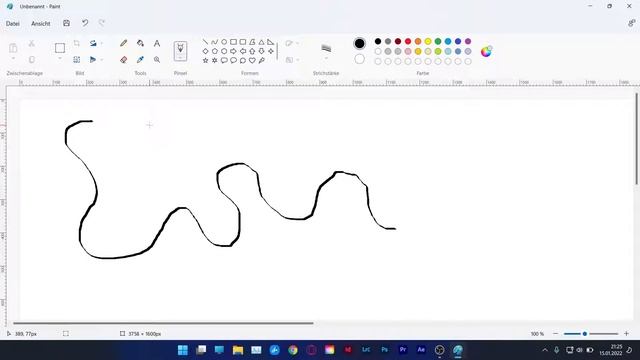Click the Undo arrow icon

pos(85,23)
